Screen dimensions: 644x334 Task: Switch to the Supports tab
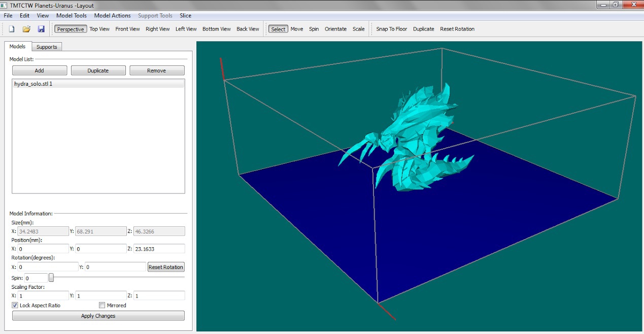point(47,47)
